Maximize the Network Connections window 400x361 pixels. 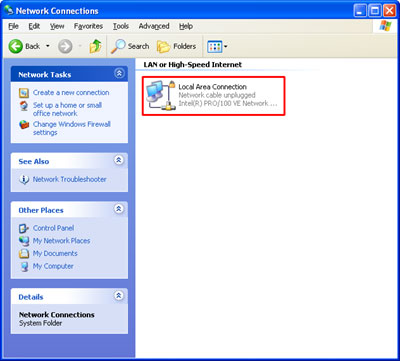(x=375, y=11)
